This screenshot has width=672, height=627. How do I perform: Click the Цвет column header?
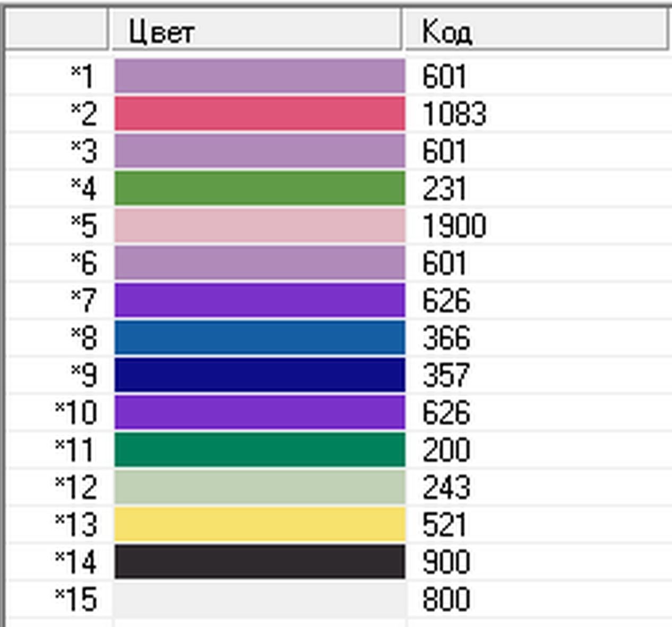click(x=256, y=30)
